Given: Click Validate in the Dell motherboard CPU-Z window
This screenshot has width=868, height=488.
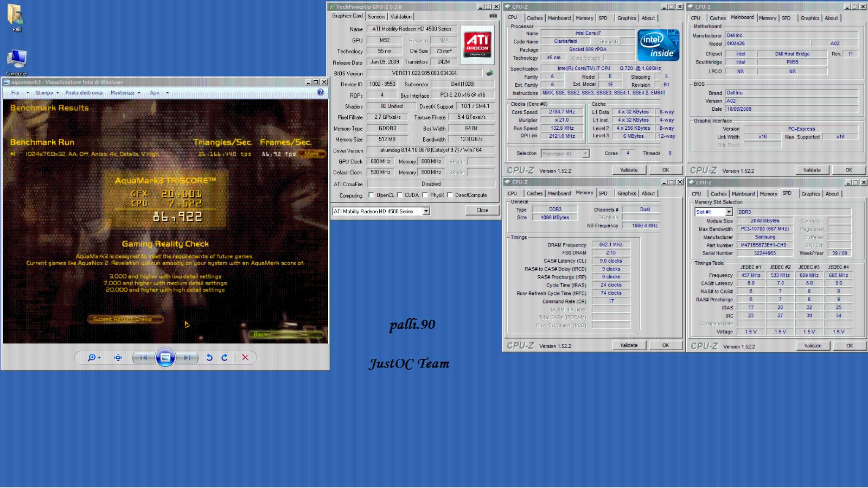Looking at the screenshot, I should (812, 170).
